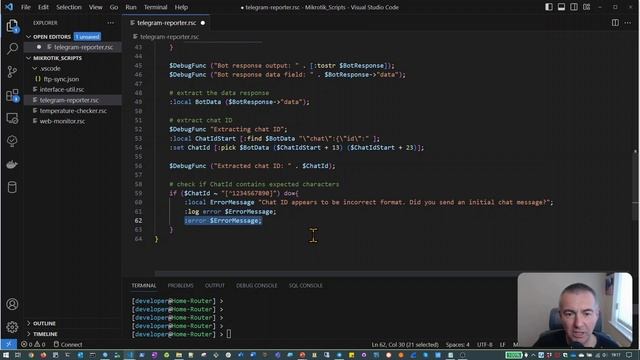Open web-monitor.rsc in the explorer
This screenshot has width=640, height=360.
pyautogui.click(x=62, y=121)
